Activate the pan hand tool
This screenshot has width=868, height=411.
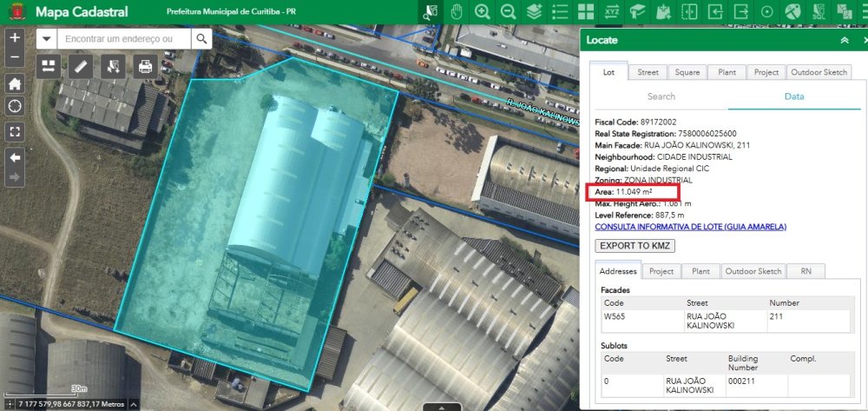(457, 12)
